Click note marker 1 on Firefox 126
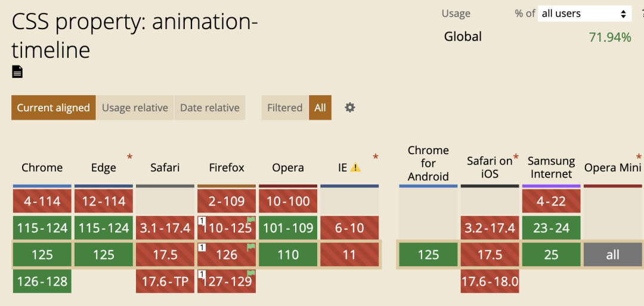Screen dimensions: 644x306 [x=202, y=247]
